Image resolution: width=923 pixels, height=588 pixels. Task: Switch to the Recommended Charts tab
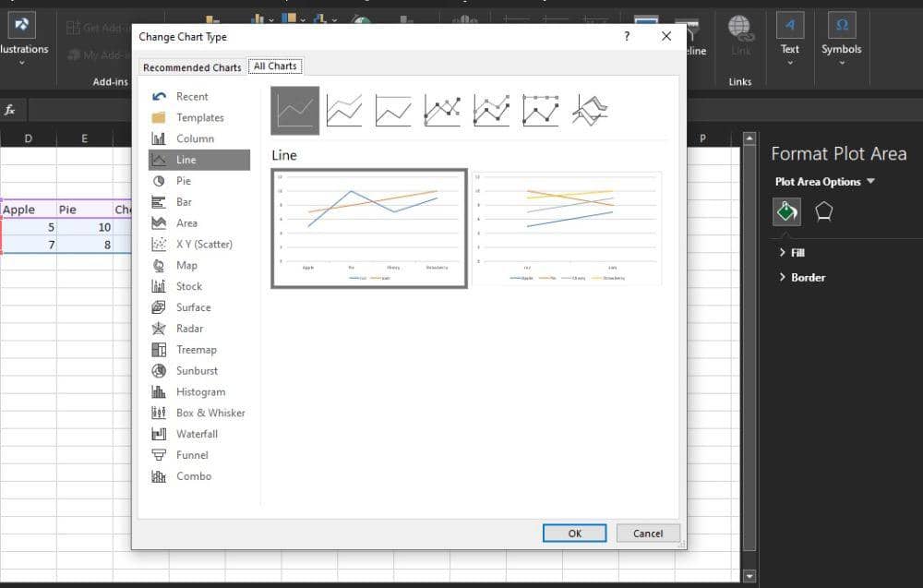[192, 66]
